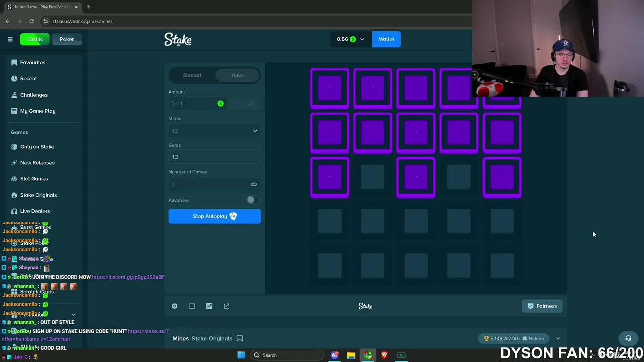Toggle theatre mode rectangle icon
The image size is (644, 362).
[192, 306]
